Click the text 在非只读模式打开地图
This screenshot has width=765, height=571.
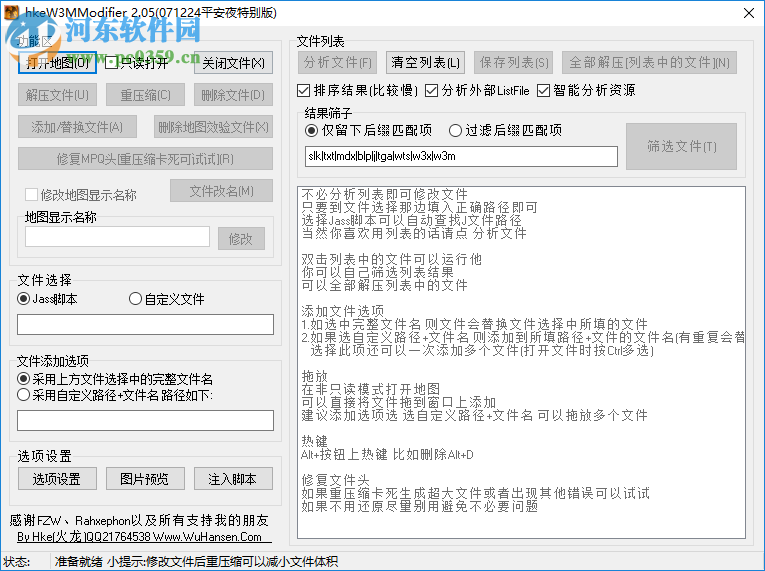point(371,389)
